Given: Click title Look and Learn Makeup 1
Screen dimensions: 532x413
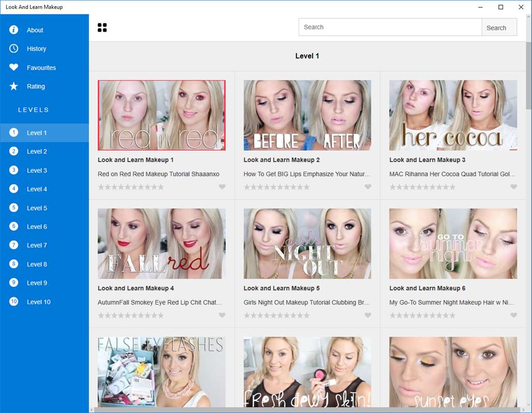Looking at the screenshot, I should click(136, 160).
